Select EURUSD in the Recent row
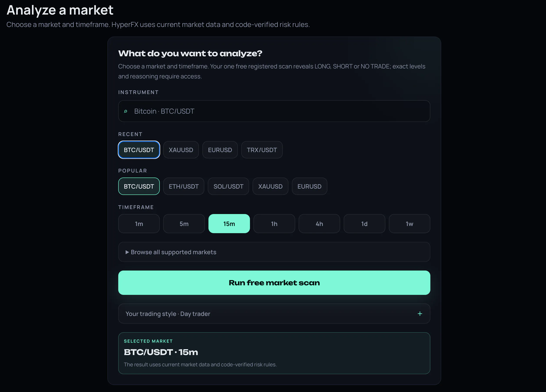Image resolution: width=546 pixels, height=392 pixels. tap(220, 150)
